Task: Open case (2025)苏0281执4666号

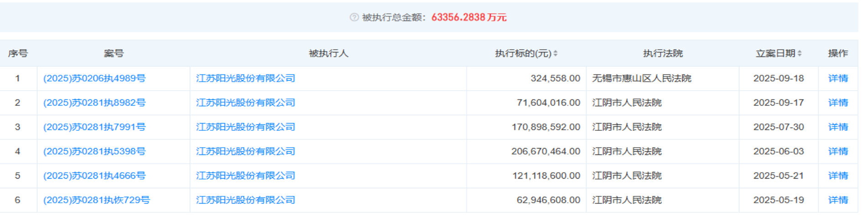Action: (94, 176)
